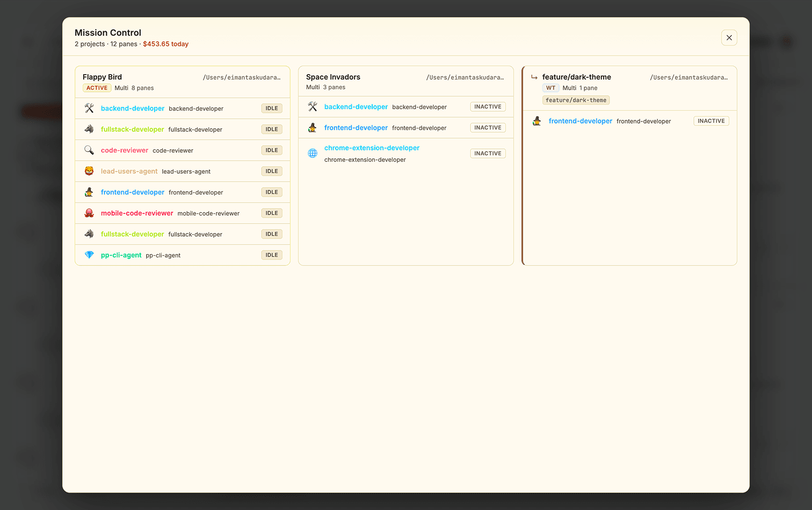Viewport: 812px width, 510px height.
Task: Click the '$453.65 today' cost text
Action: pos(165,44)
